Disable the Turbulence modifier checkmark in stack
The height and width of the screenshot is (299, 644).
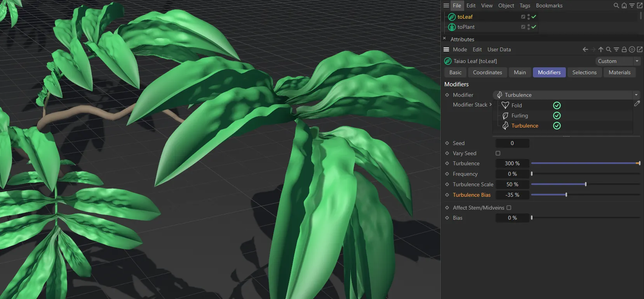point(557,126)
